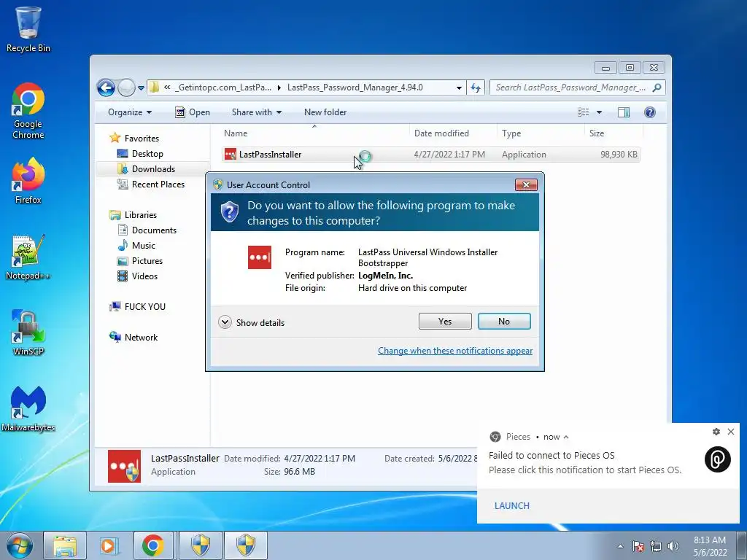Open the Malwarebytes desktop shortcut

[x=28, y=408]
